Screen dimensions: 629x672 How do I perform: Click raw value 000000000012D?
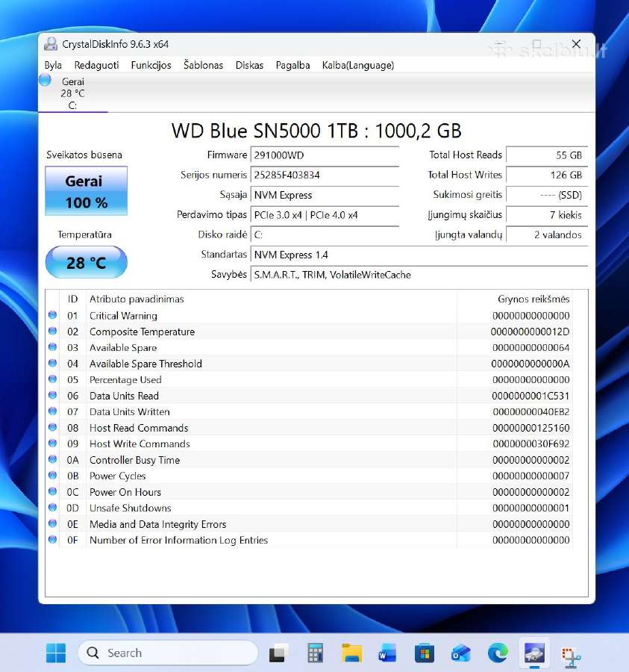pos(530,332)
